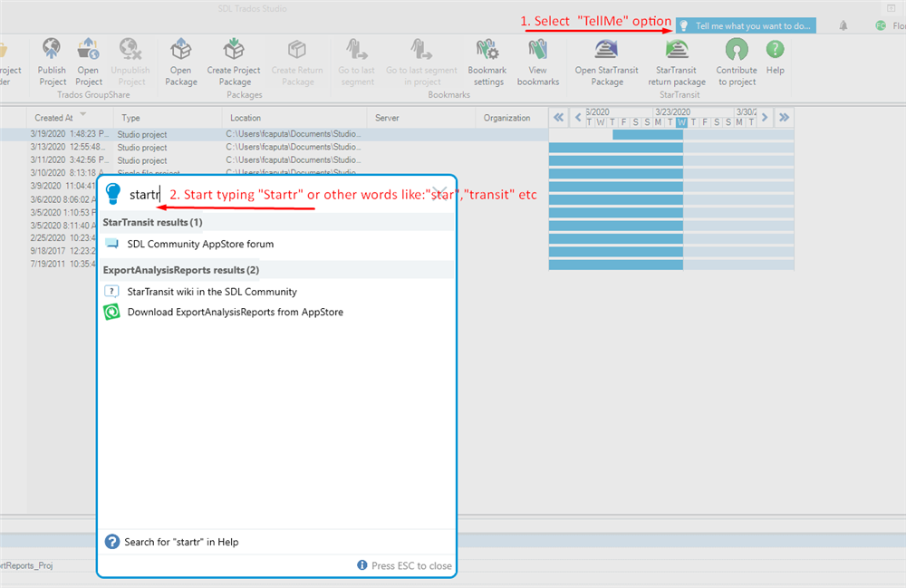Viewport: 906px width, 588px height.
Task: Click the "ExportAnalysisReports results (2)" group heading
Action: 181,270
